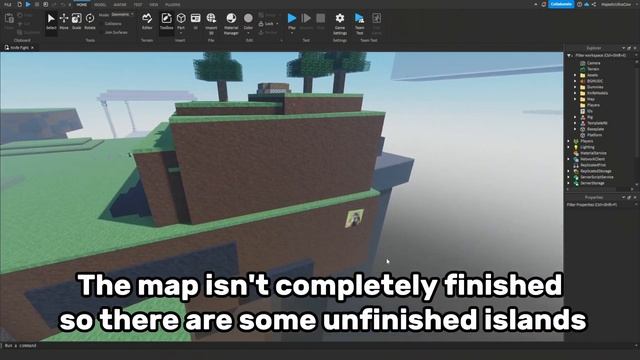Image resolution: width=640 pixels, height=360 pixels.
Task: Expand the Assets folder
Action: point(575,75)
